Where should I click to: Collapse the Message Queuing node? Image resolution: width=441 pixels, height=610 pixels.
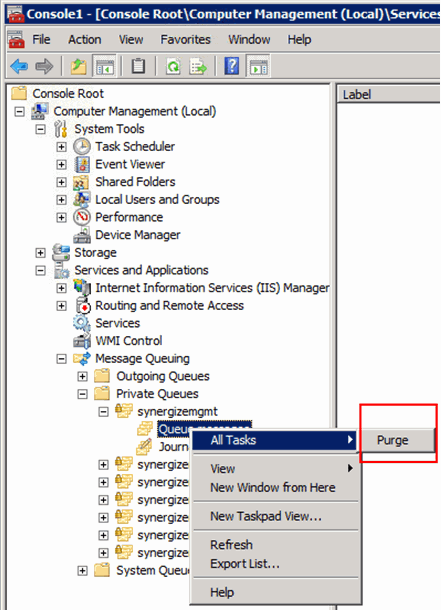pos(61,359)
